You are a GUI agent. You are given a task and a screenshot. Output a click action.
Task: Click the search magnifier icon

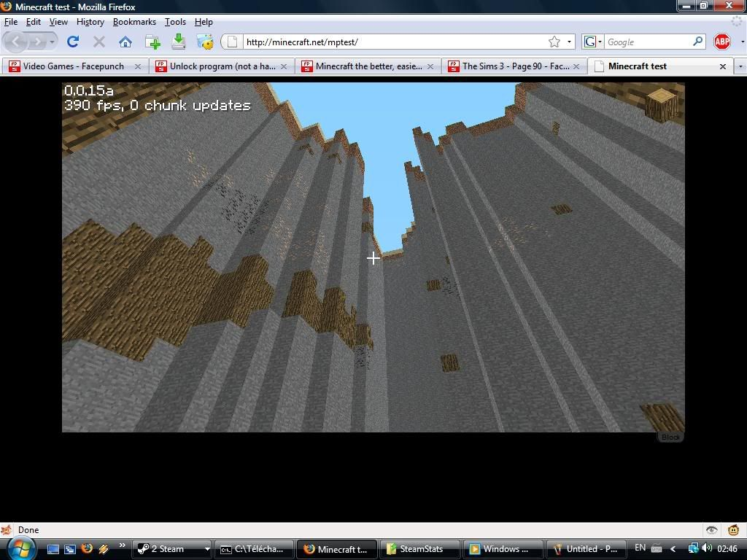(698, 42)
